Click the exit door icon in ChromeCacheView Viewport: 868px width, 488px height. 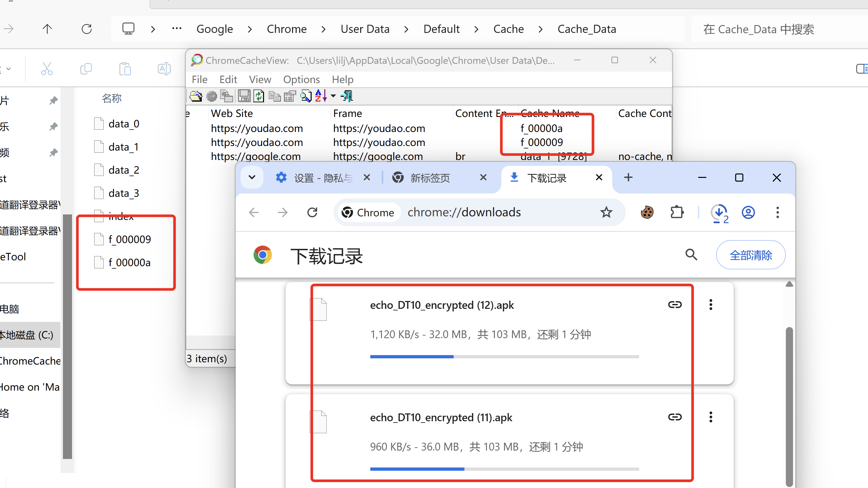pyautogui.click(x=347, y=96)
